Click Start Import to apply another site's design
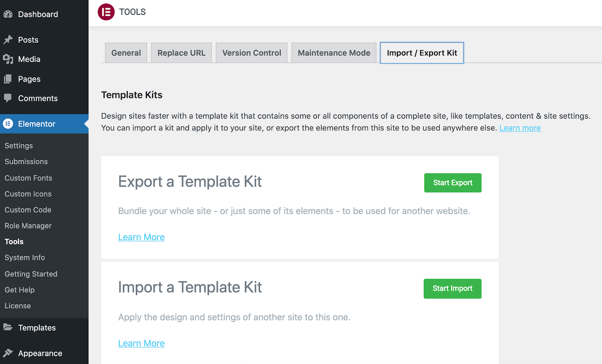 [452, 288]
